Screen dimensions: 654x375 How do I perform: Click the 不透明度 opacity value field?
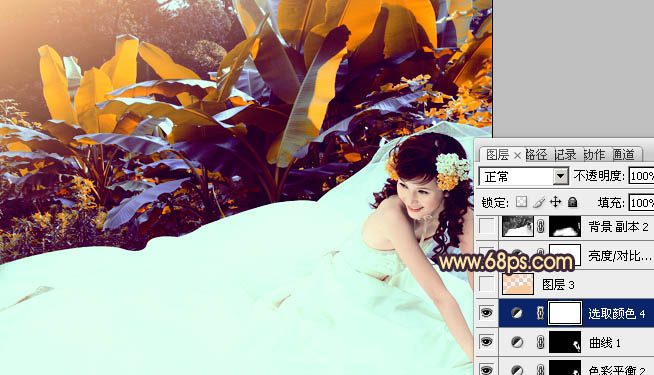641,176
